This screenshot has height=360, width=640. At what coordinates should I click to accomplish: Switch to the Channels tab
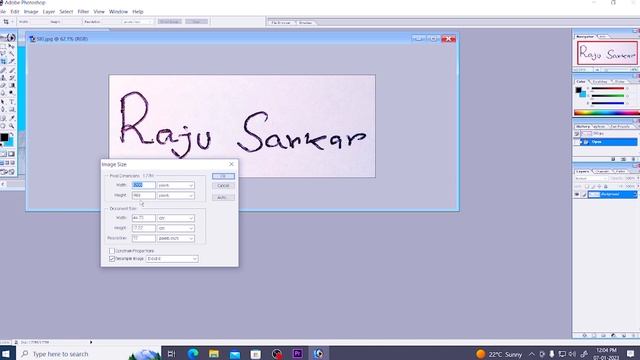pyautogui.click(x=602, y=171)
